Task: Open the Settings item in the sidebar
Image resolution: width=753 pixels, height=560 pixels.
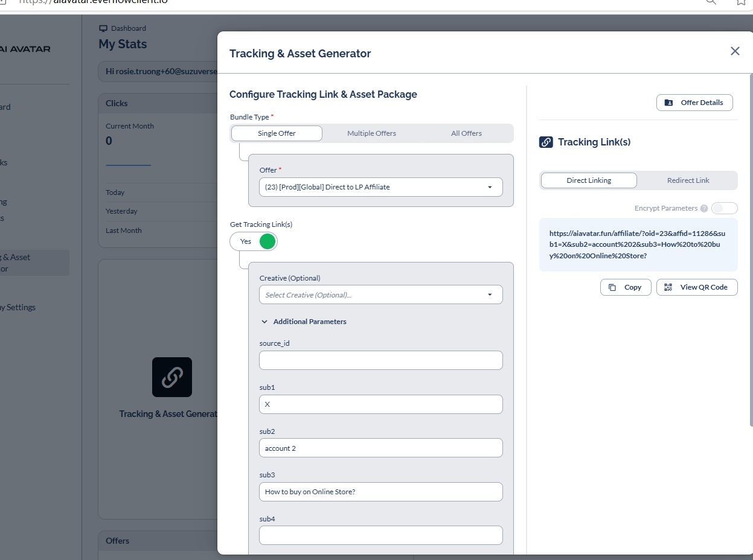Action: coord(18,307)
